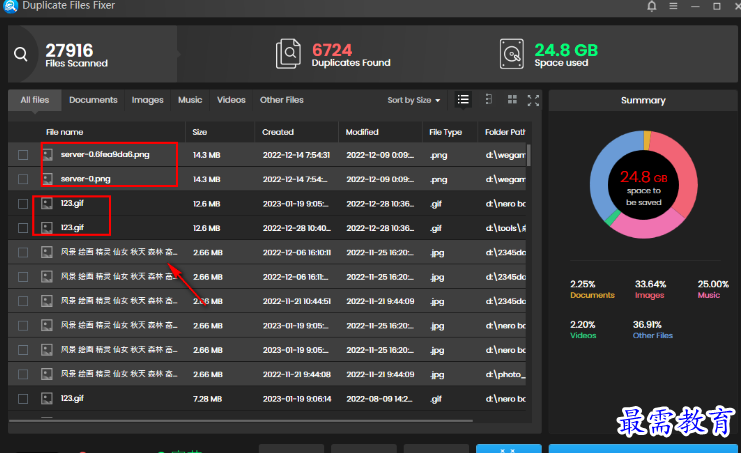Click the Duplicate Files Fixer logo icon
The image size is (741, 453).
point(10,6)
